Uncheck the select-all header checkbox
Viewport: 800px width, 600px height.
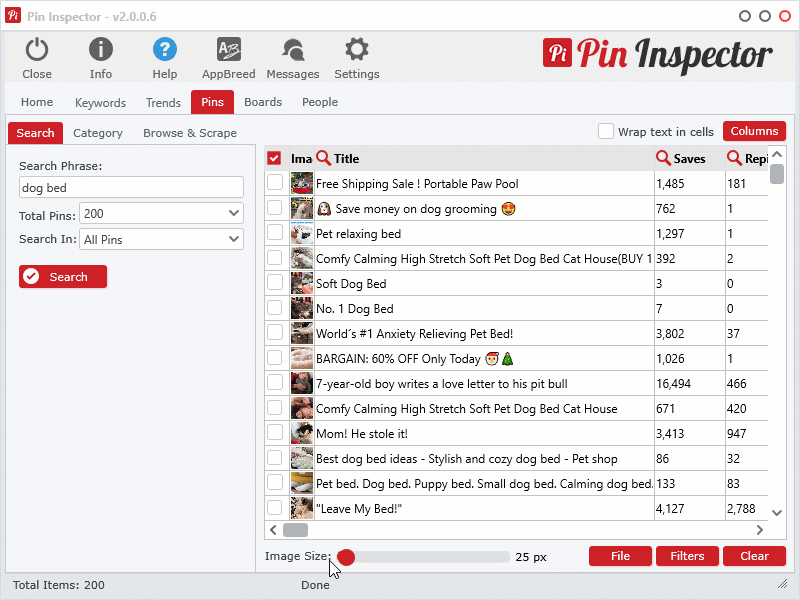pos(274,158)
